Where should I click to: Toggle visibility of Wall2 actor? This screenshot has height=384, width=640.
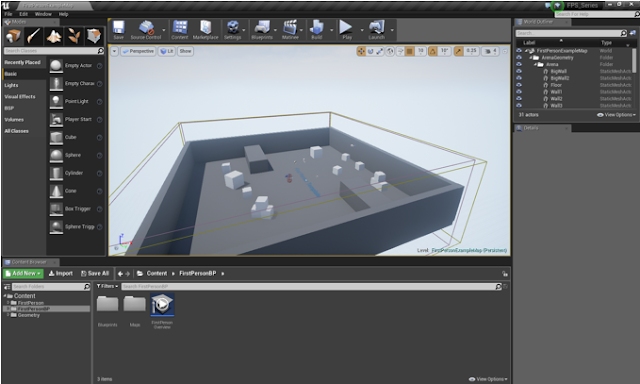519,98
